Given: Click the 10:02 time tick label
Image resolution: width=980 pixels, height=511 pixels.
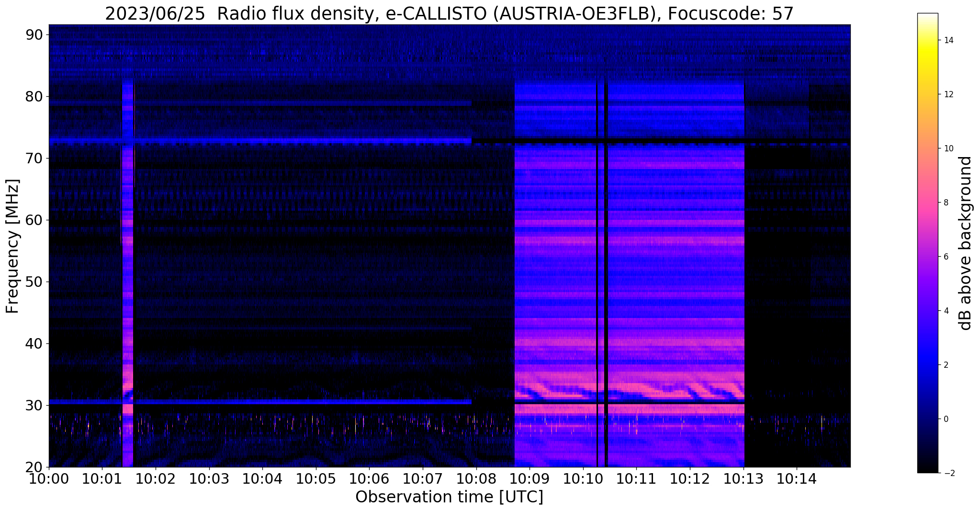Looking at the screenshot, I should point(156,479).
